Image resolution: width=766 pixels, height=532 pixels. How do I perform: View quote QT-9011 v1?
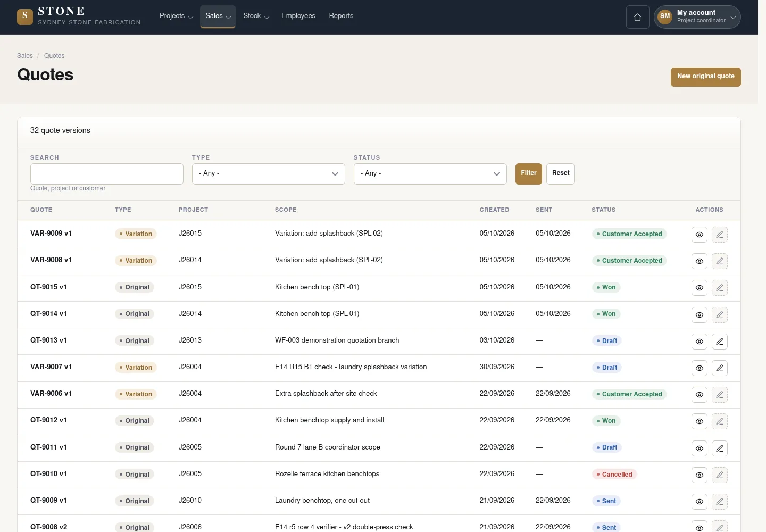tap(700, 448)
